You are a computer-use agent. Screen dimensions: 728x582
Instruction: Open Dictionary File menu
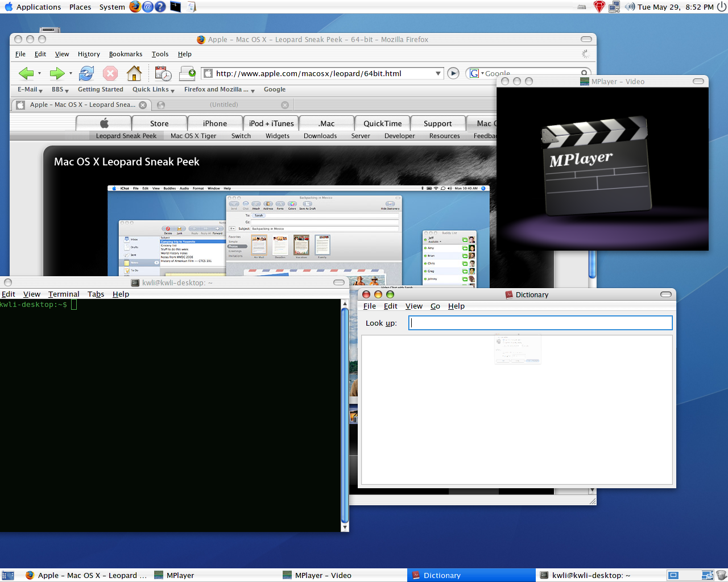[x=370, y=306]
